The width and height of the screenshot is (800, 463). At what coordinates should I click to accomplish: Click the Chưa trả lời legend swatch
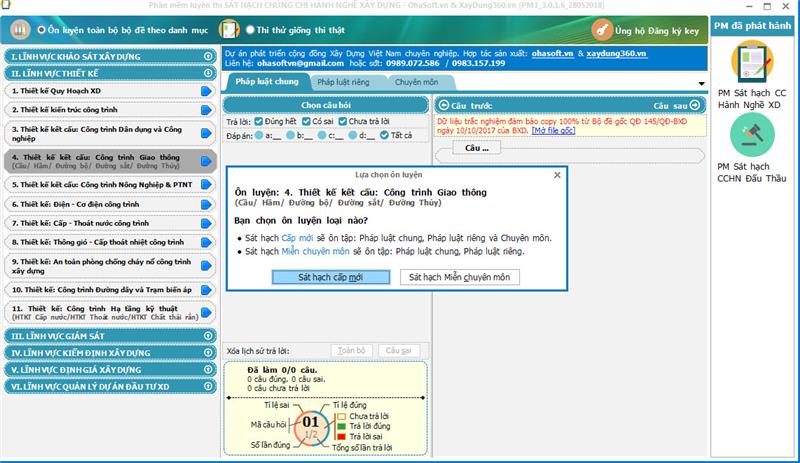[341, 417]
